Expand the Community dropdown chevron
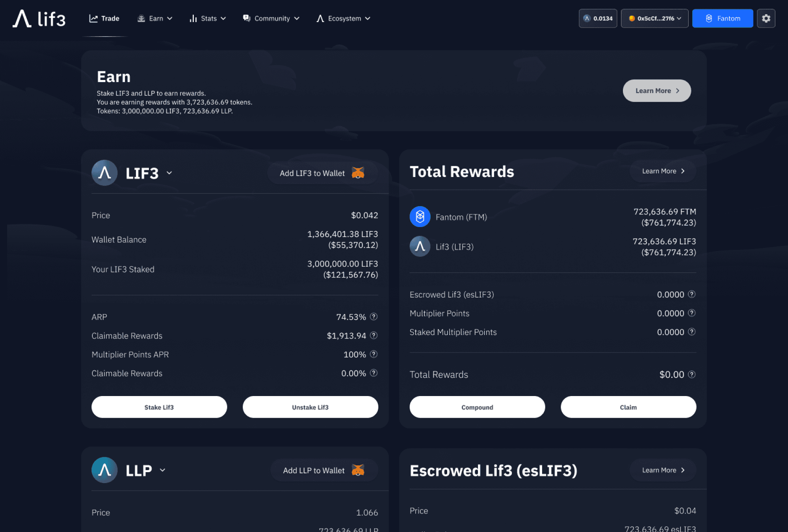 297,19
